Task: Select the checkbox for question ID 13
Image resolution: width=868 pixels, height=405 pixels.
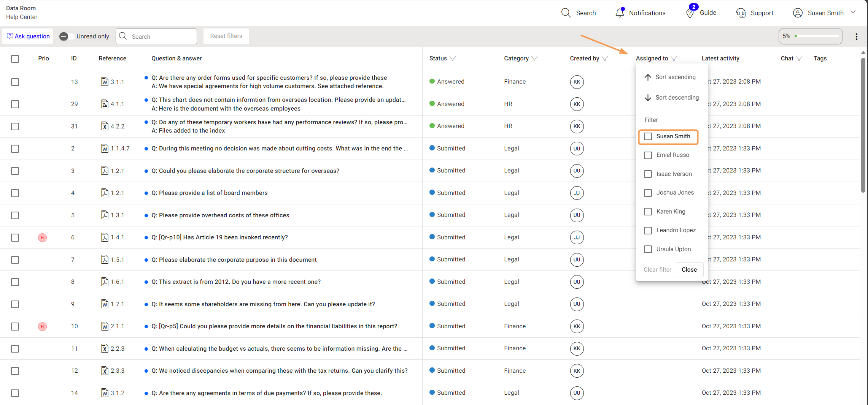Action: pos(15,82)
